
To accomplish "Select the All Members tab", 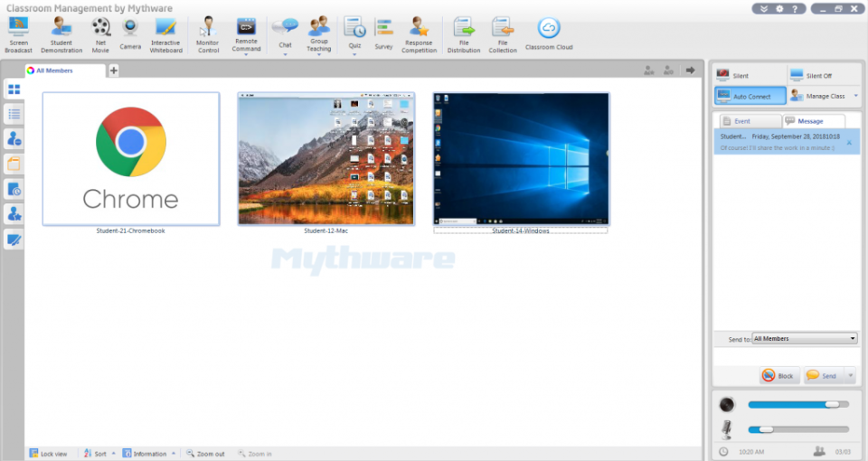I will pos(65,71).
